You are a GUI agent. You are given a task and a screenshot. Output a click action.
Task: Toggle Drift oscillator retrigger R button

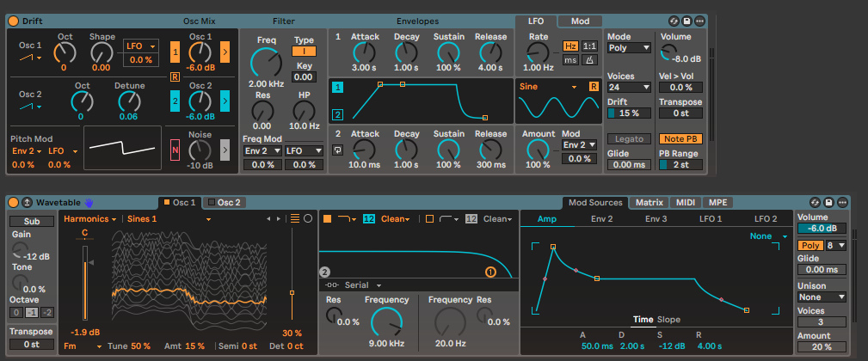click(175, 76)
